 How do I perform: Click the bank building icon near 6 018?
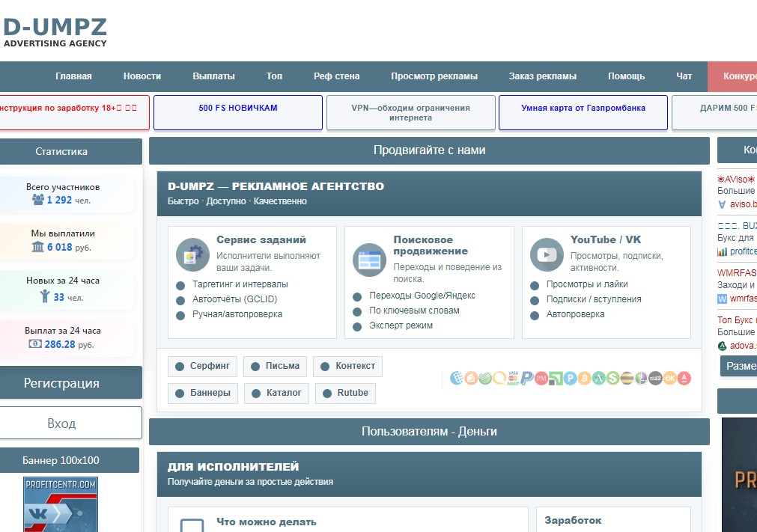pyautogui.click(x=38, y=247)
